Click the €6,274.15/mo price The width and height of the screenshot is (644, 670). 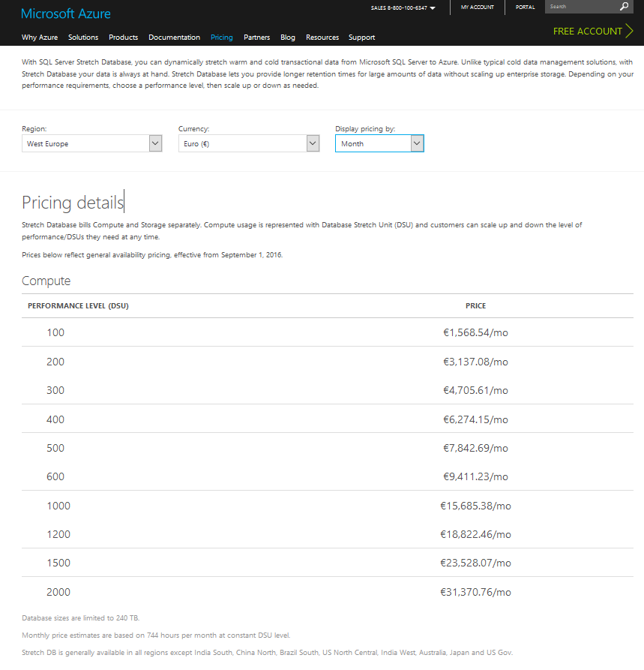pos(476,419)
